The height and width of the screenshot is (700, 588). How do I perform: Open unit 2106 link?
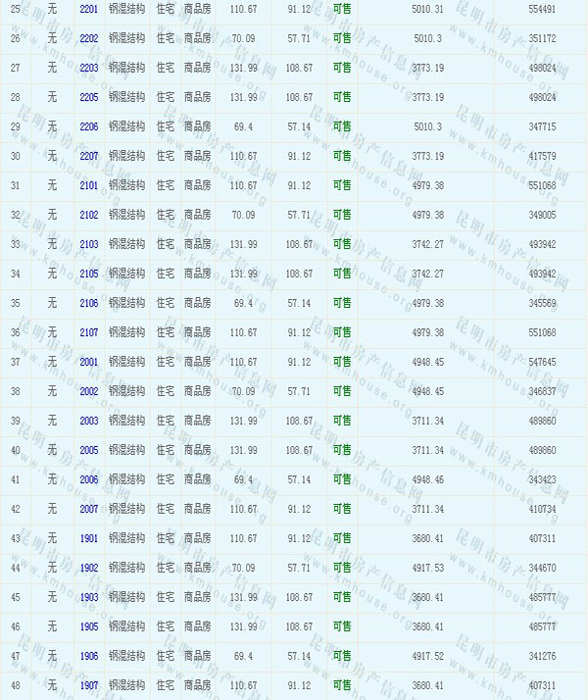pyautogui.click(x=89, y=303)
